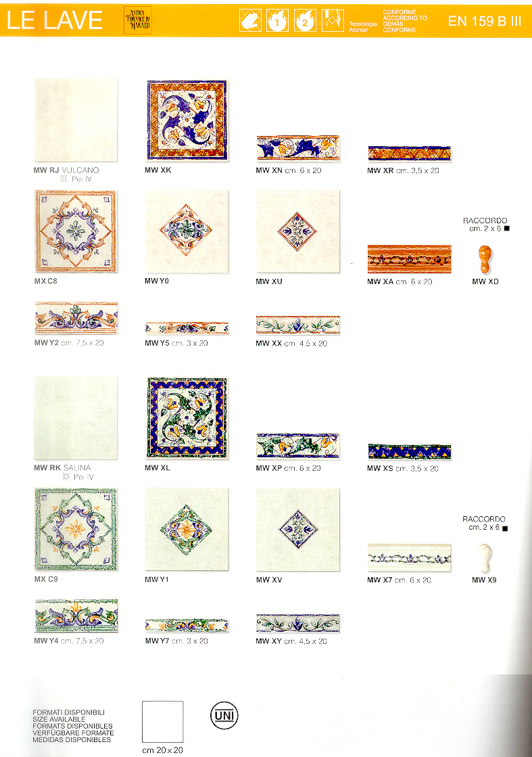Choose the plain MW RJ Vulcano tile
This screenshot has width=532, height=757.
pyautogui.click(x=76, y=120)
